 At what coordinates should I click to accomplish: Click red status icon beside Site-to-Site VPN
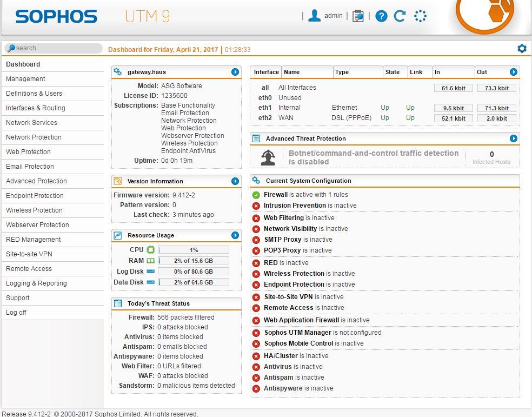pos(256,297)
